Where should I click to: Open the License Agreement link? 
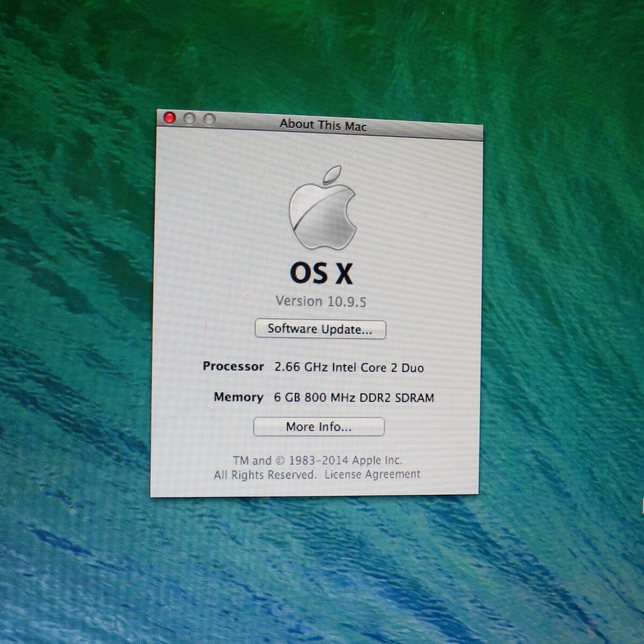(x=372, y=474)
